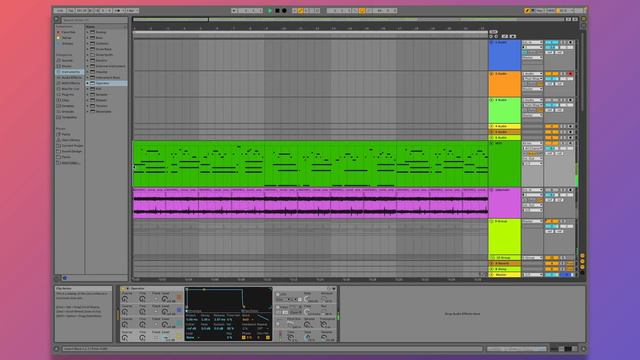The height and width of the screenshot is (360, 640).
Task: Toggle the metronome icon
Action: 118,11
